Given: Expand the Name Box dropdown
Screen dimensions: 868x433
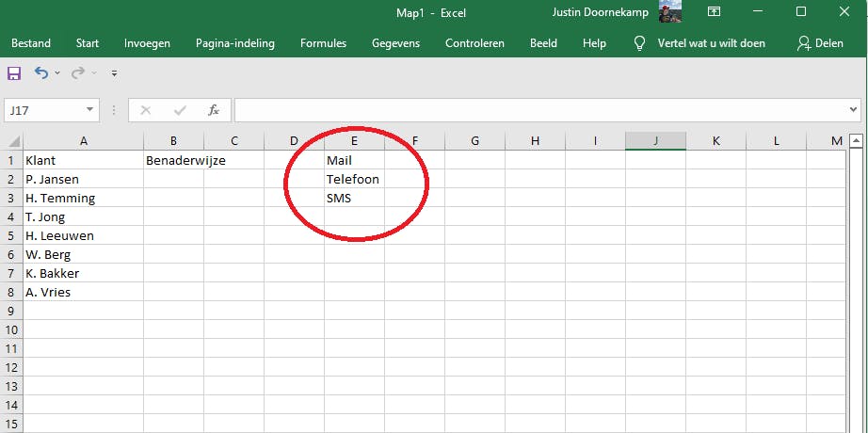Looking at the screenshot, I should point(89,109).
